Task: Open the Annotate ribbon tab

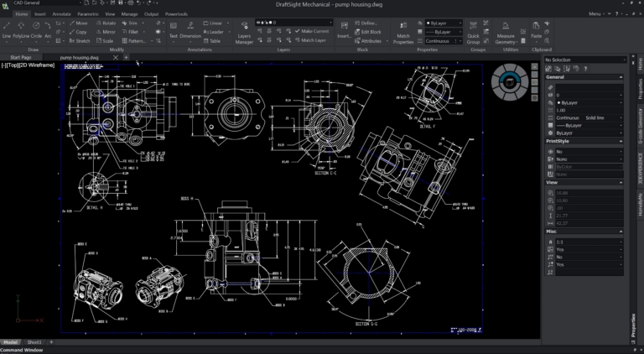Action: click(61, 14)
